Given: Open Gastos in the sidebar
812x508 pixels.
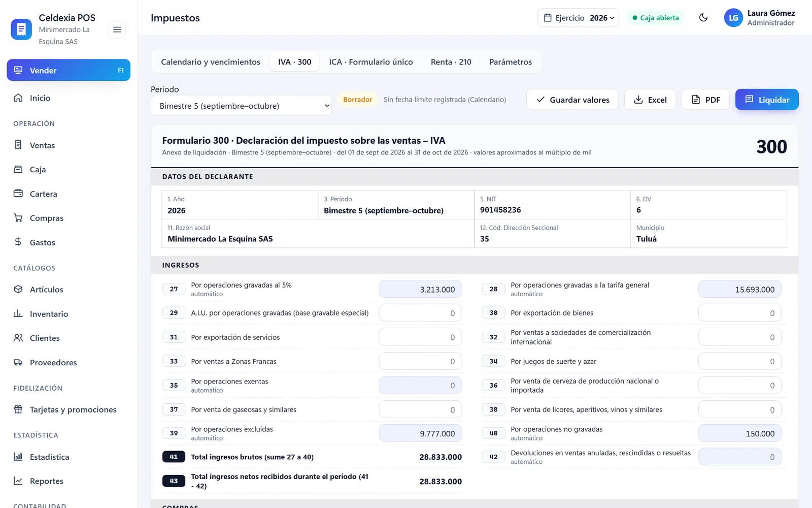Looking at the screenshot, I should tap(69, 242).
